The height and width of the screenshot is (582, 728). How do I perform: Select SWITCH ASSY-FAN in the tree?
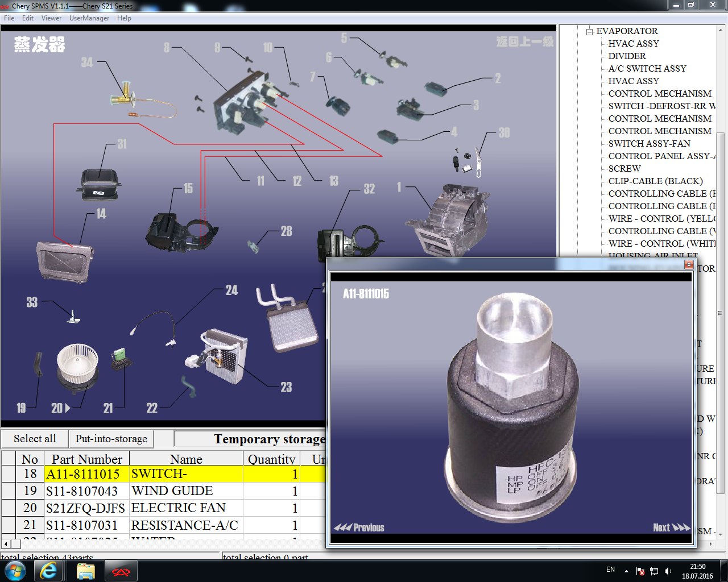tap(649, 144)
